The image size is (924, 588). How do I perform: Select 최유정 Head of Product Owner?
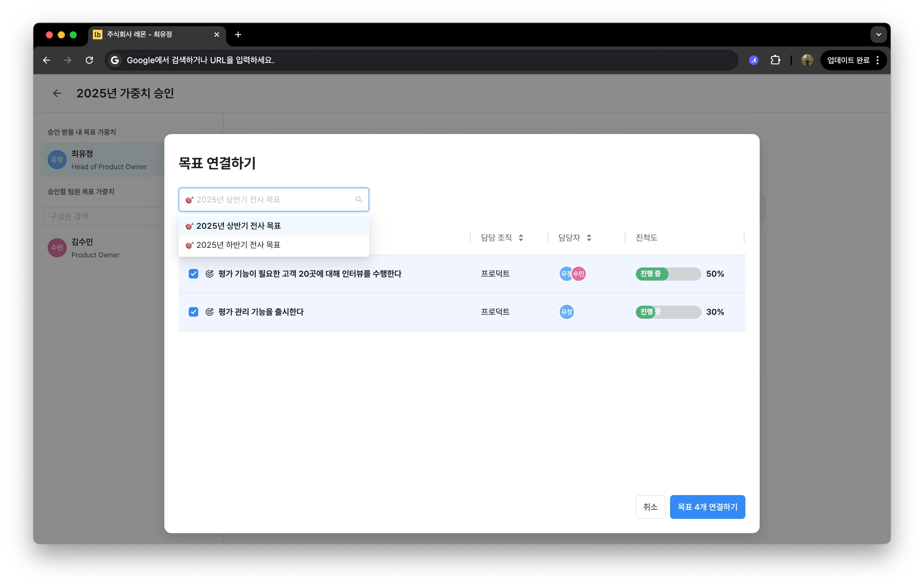(x=102, y=160)
